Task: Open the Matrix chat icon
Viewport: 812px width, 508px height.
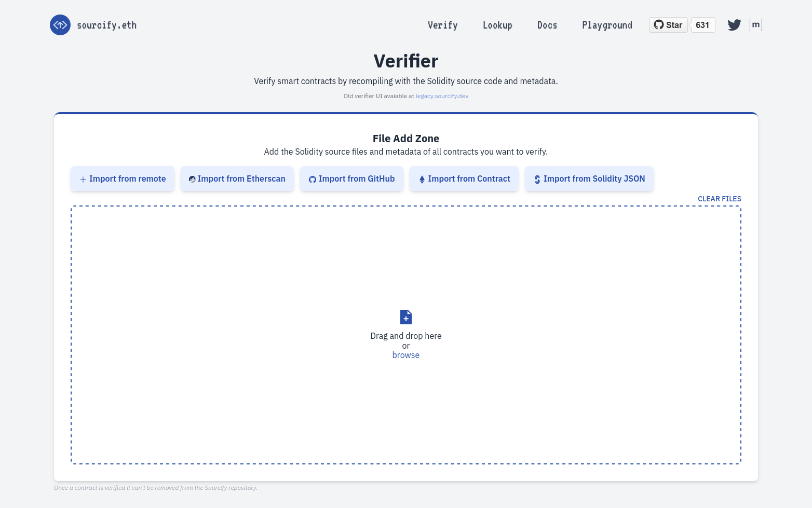Action: coord(756,24)
